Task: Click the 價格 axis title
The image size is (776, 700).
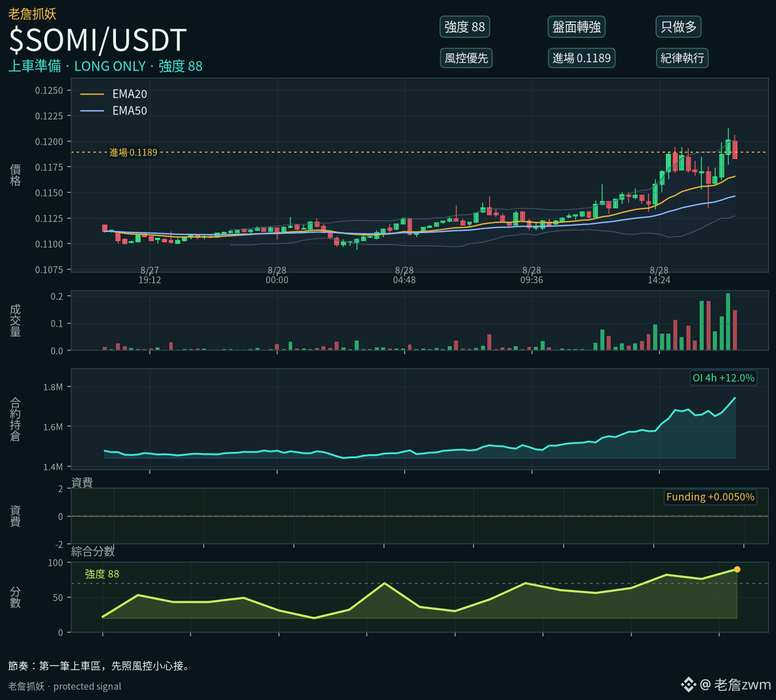Action: (15, 175)
